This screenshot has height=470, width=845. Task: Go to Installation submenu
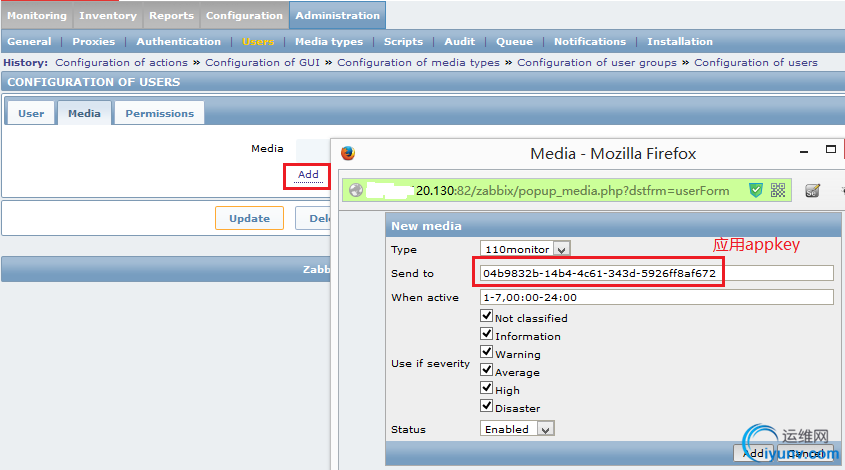click(x=680, y=42)
